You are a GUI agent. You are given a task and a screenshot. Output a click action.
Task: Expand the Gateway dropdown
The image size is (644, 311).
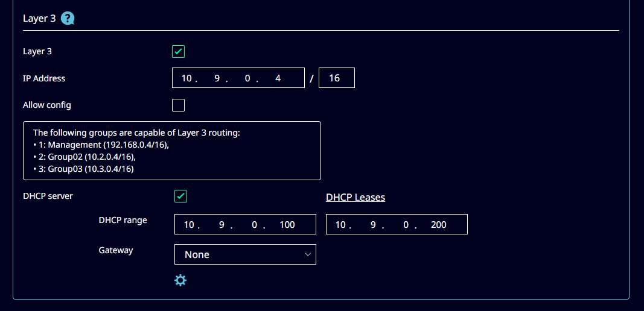pyautogui.click(x=245, y=254)
